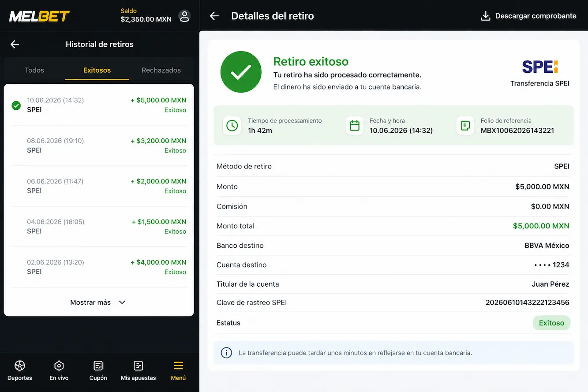Click the Mostrar más chevron arrow
This screenshot has height=392, width=588.
122,302
